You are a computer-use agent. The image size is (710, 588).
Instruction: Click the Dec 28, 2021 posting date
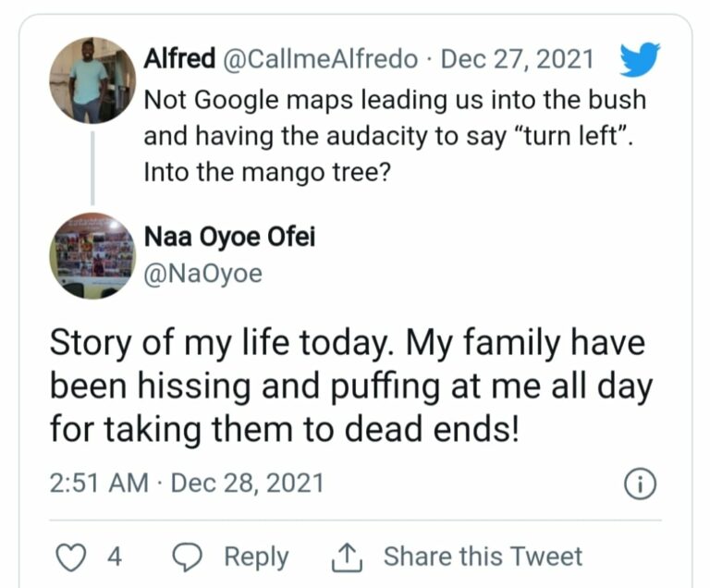(248, 483)
